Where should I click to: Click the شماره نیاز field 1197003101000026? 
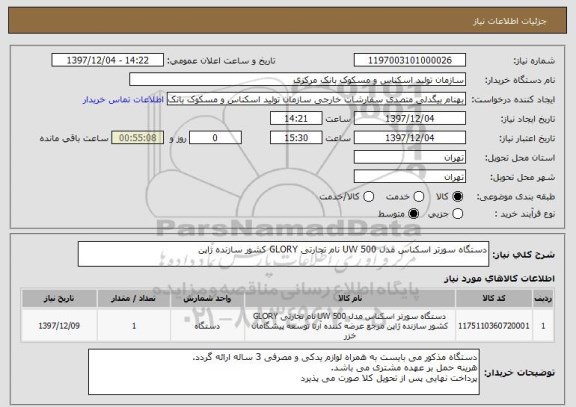click(410, 60)
